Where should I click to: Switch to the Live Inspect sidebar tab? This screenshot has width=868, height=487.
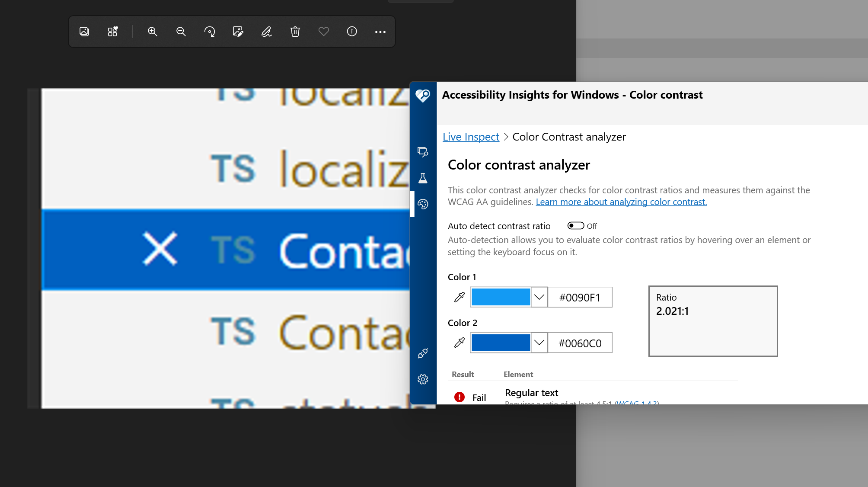click(x=423, y=152)
